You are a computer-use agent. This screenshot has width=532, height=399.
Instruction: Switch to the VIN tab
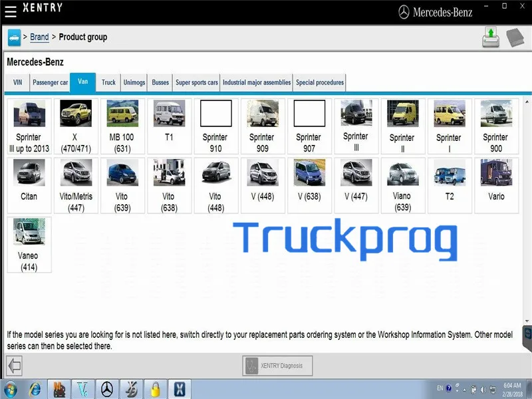pyautogui.click(x=18, y=82)
